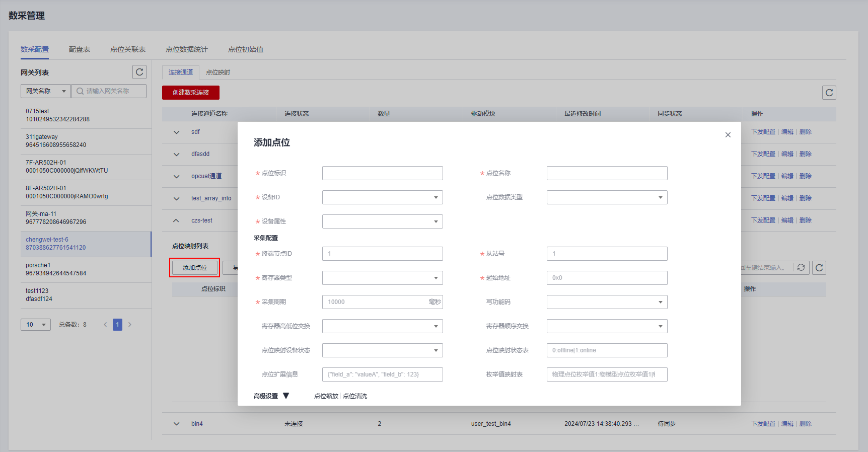Open the 配盘表 tab

[80, 49]
